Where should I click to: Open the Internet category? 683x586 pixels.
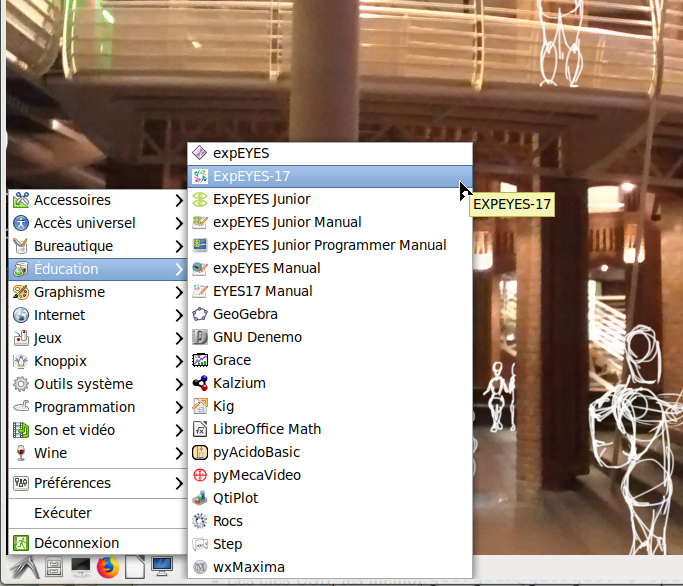tap(59, 315)
